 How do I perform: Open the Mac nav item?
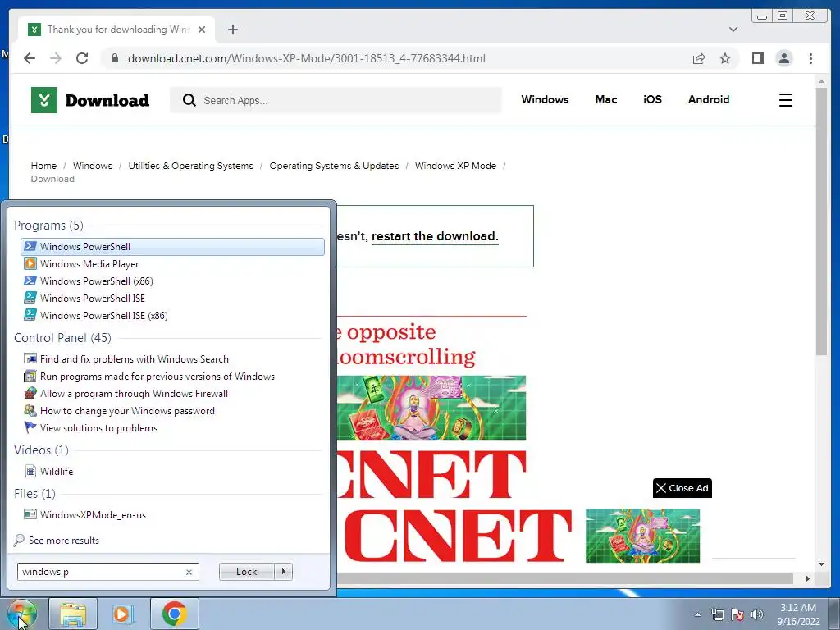(x=606, y=99)
